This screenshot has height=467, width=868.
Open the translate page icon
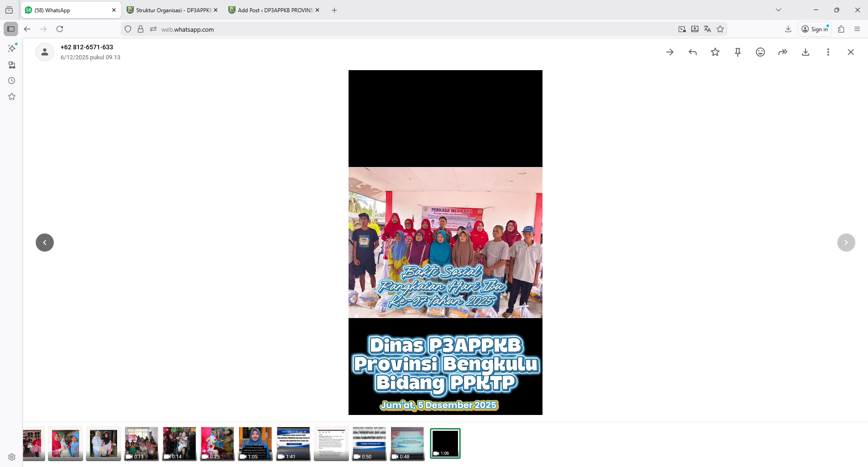click(x=708, y=29)
